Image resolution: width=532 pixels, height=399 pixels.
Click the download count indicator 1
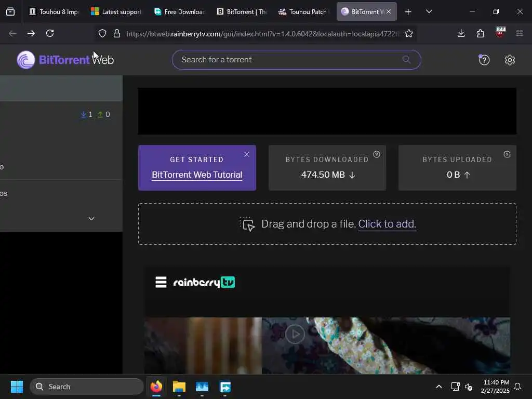87,114
